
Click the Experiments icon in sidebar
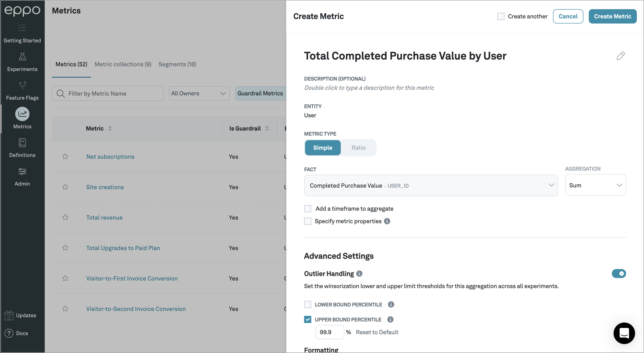tap(22, 57)
